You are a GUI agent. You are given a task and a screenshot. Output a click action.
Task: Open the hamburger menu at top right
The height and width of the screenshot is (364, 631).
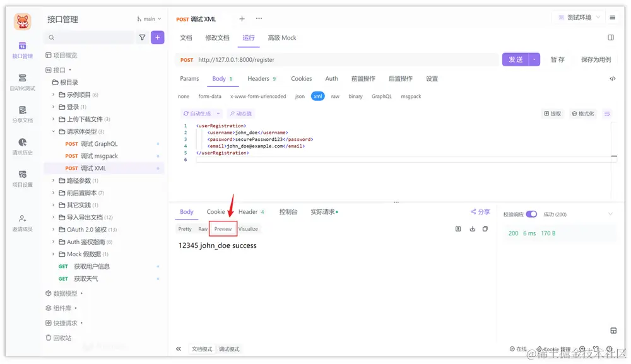coord(613,17)
